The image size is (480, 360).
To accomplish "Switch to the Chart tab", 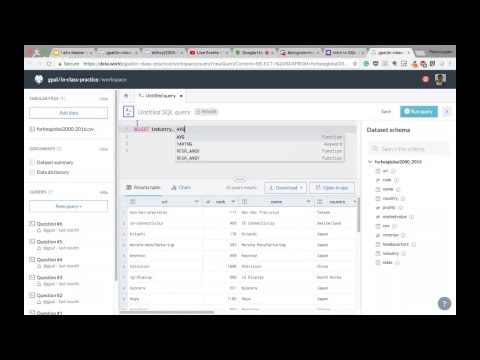I will pyautogui.click(x=181, y=187).
